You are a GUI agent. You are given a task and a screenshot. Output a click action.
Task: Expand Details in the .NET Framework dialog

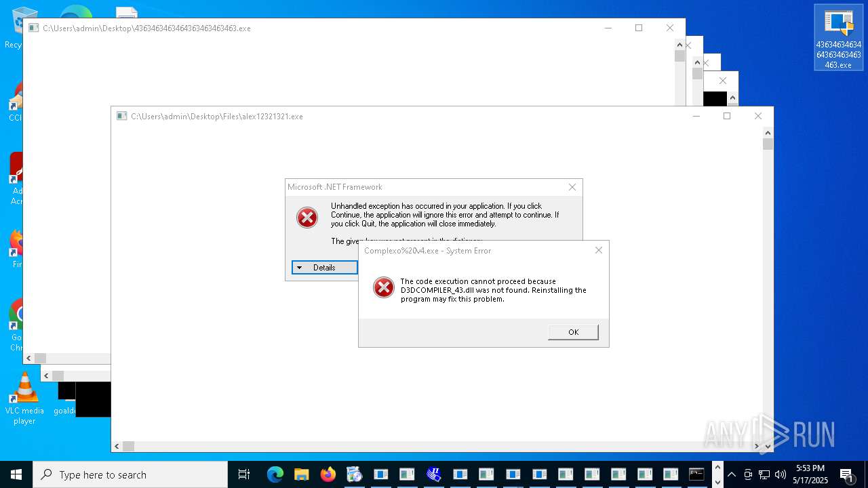324,268
